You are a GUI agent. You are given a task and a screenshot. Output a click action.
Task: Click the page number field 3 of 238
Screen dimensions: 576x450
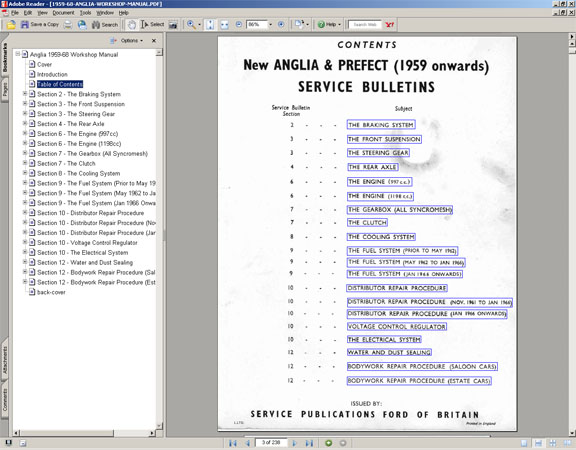coord(271,443)
